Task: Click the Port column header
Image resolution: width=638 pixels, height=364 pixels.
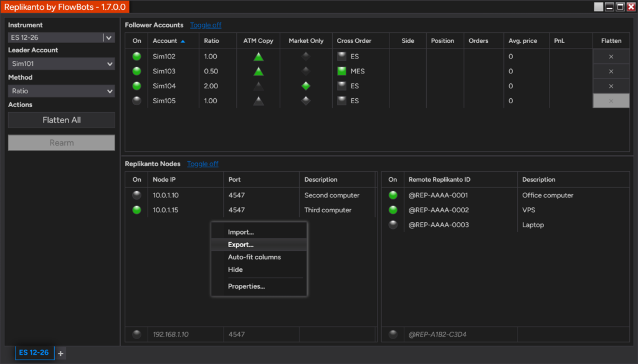Action: 261,180
